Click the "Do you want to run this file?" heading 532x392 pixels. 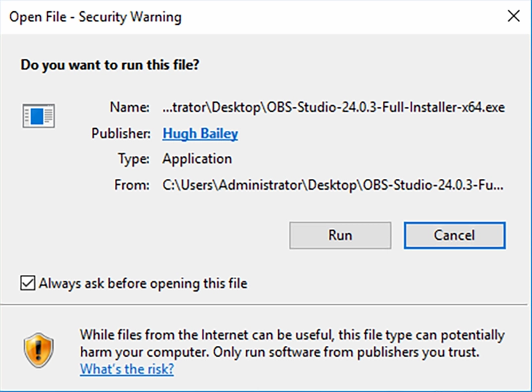click(110, 65)
